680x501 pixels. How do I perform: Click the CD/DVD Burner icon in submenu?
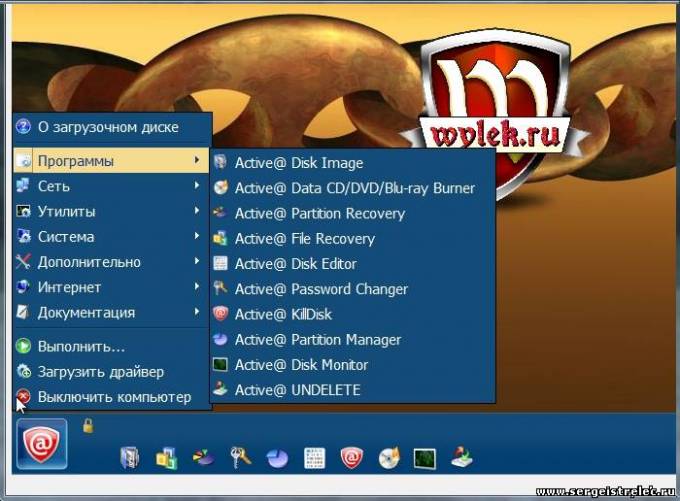pos(221,188)
